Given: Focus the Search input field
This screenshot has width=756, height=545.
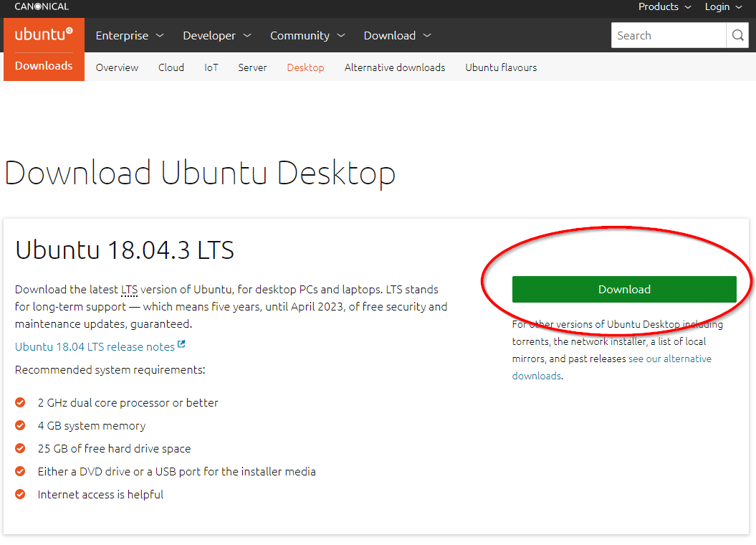Looking at the screenshot, I should coord(669,35).
